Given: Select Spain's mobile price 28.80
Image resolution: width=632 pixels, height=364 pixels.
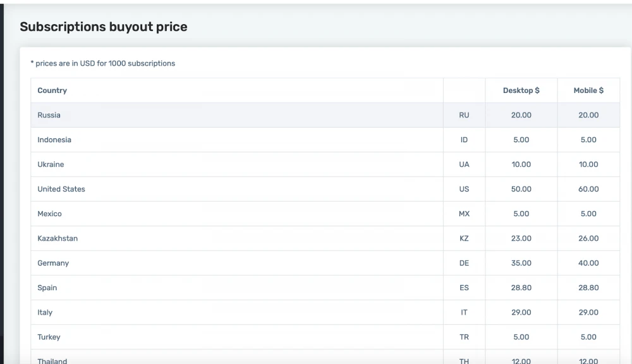Looking at the screenshot, I should click(588, 288).
